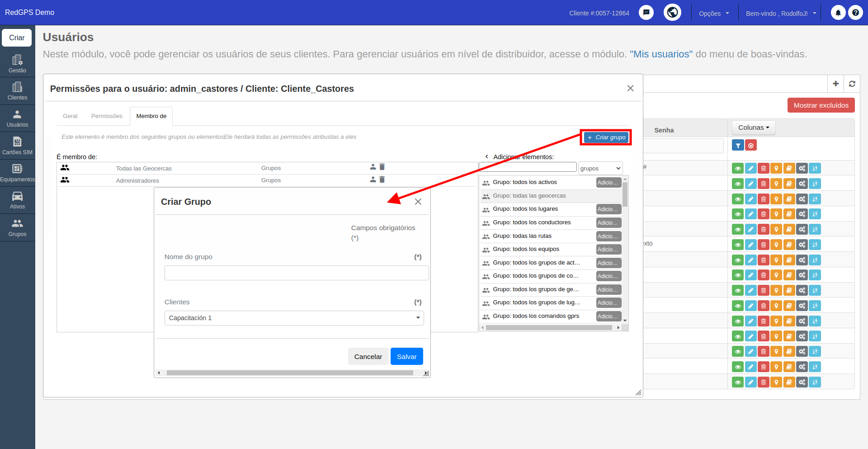This screenshot has width=868, height=449.
Task: Open the Cartões SIM sidebar module
Action: coord(17,146)
